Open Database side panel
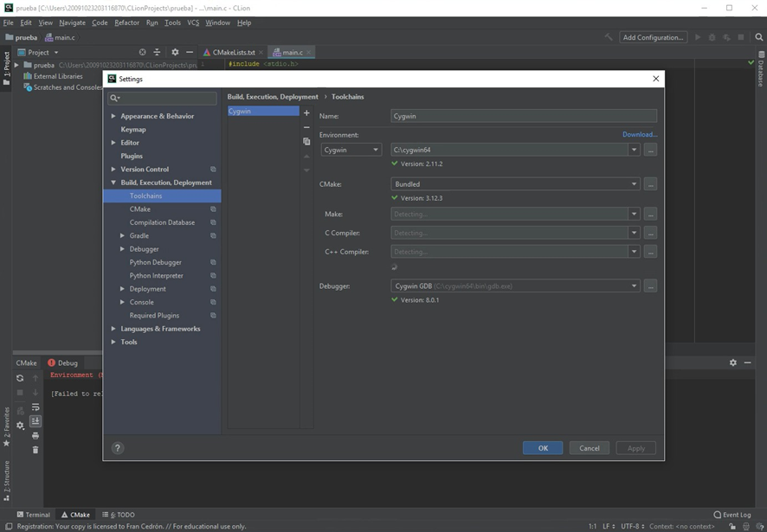 click(761, 68)
